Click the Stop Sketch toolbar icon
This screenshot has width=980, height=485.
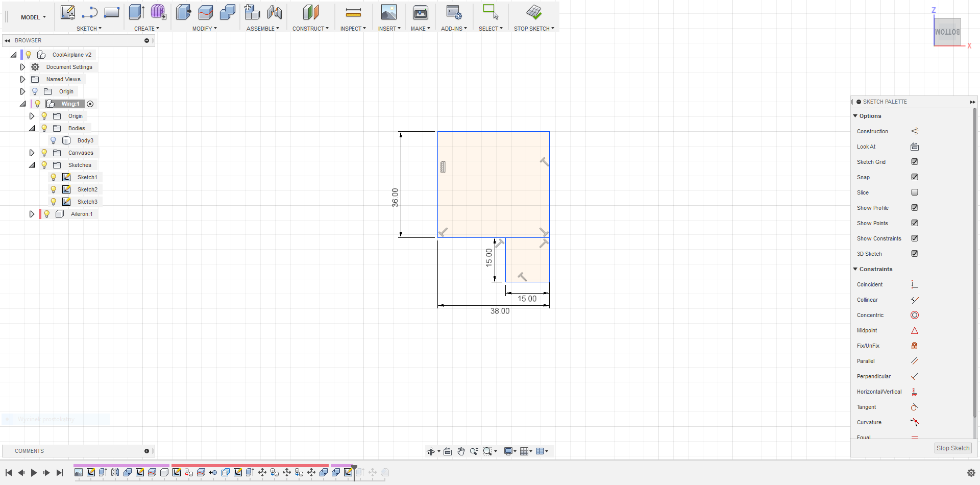[534, 12]
